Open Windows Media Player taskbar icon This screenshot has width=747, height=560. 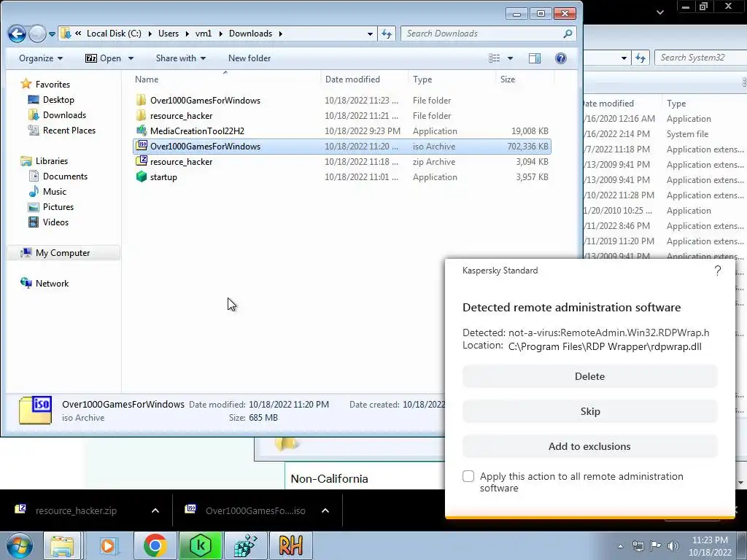109,545
